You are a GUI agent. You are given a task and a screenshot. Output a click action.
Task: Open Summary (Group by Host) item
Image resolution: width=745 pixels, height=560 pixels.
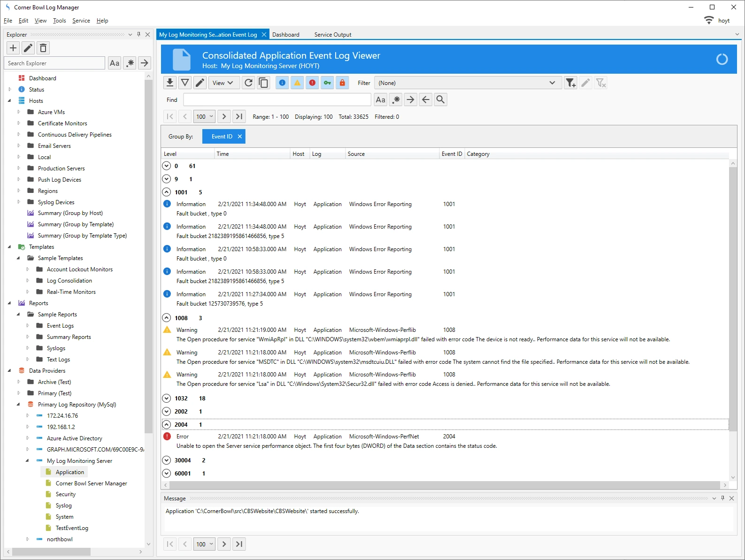[x=70, y=213]
